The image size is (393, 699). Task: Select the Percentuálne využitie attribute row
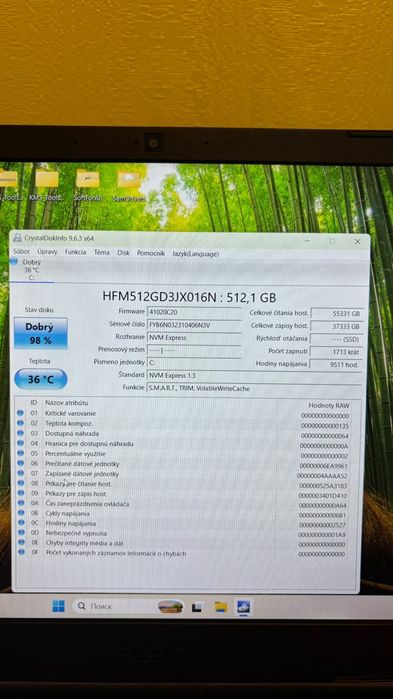click(184, 454)
